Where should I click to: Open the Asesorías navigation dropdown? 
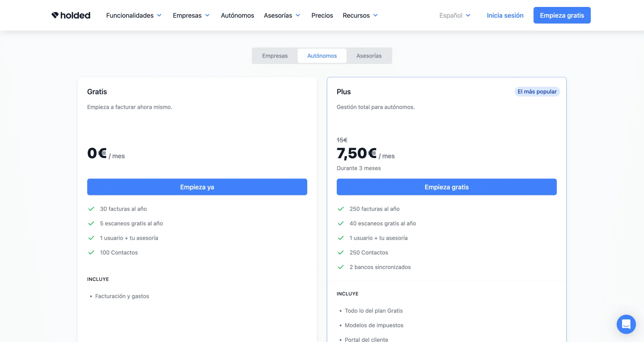tap(282, 15)
